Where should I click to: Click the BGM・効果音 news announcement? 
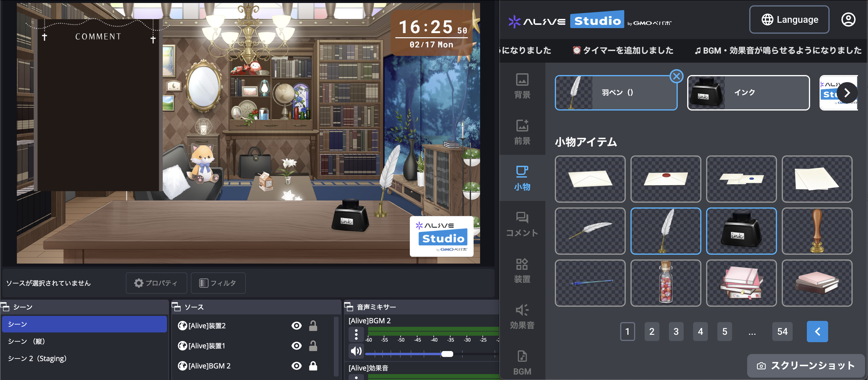pyautogui.click(x=778, y=51)
